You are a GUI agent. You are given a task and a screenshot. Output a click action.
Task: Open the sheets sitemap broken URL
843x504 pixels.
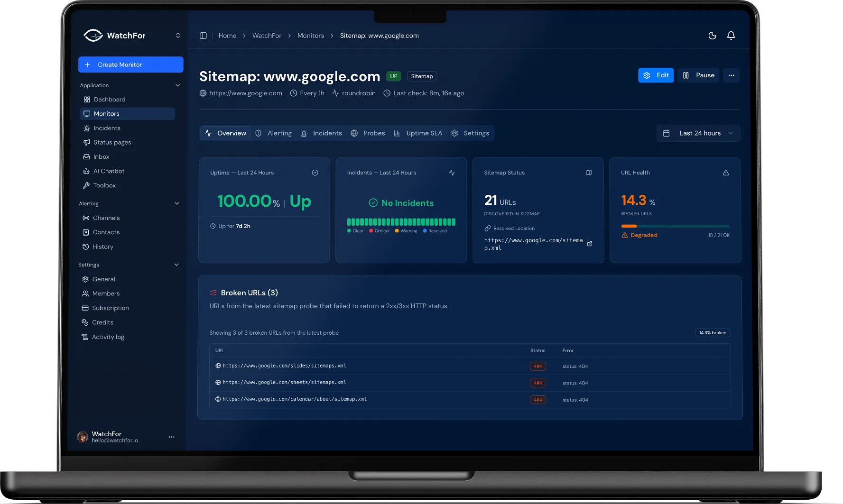[285, 383]
